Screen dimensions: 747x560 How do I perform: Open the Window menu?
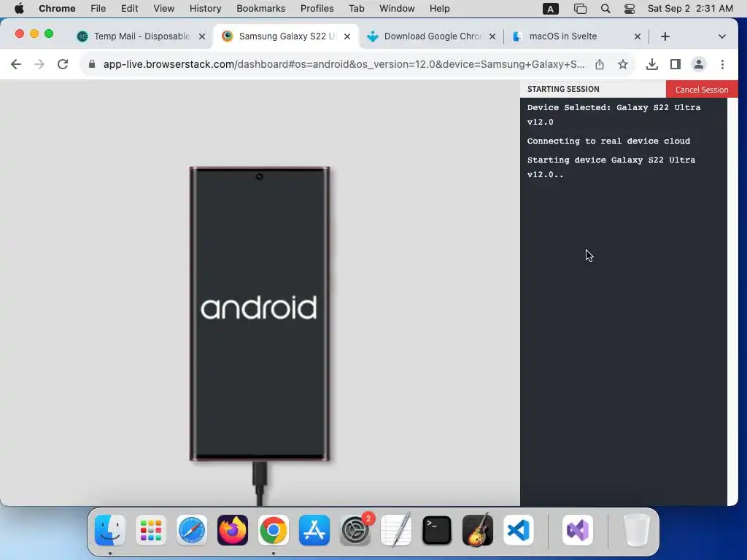point(397,9)
